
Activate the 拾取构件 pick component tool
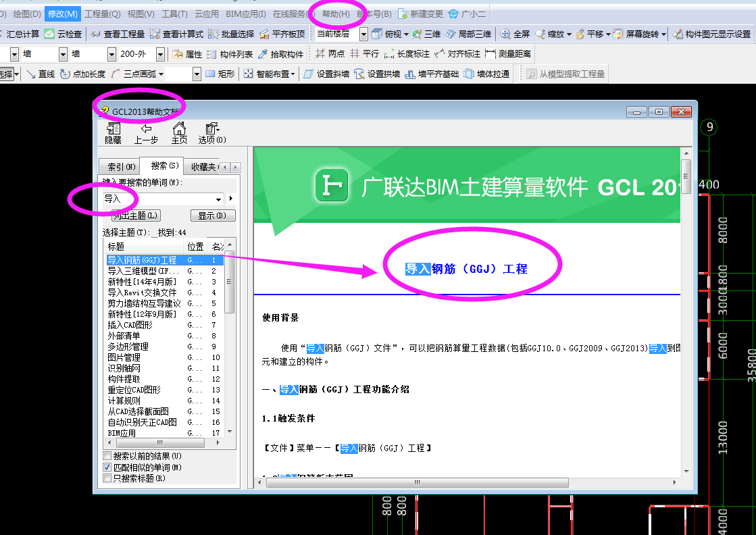coord(280,54)
